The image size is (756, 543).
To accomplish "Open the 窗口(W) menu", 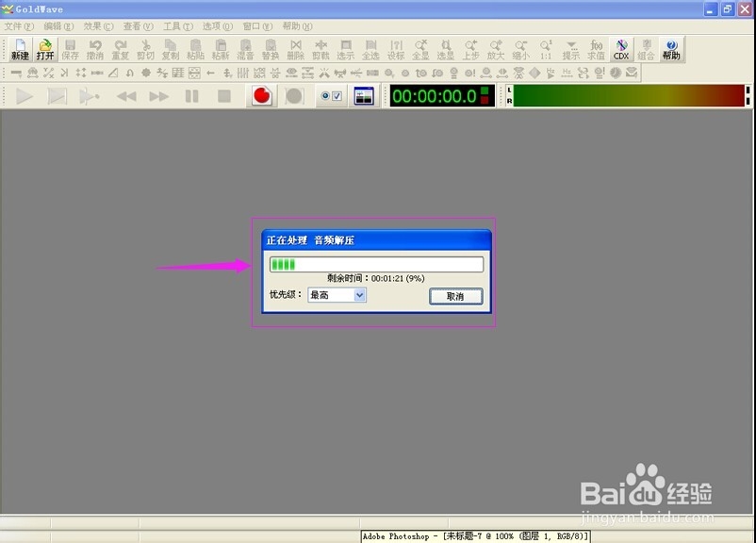I will 257,26.
